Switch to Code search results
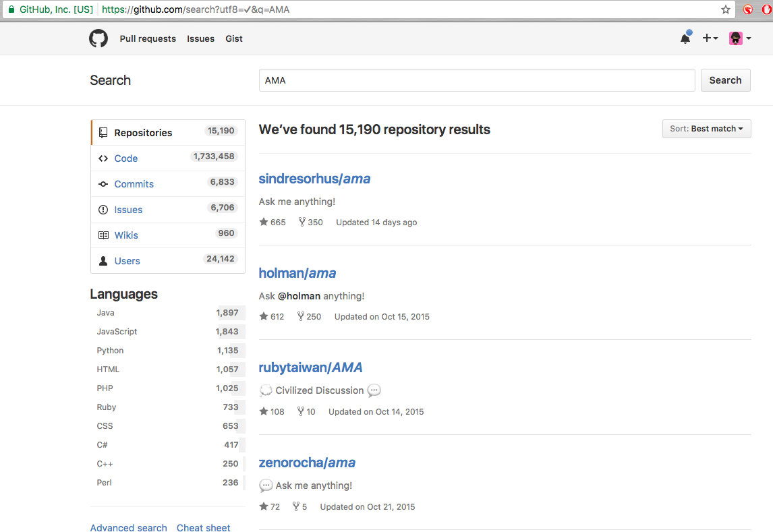 coord(168,158)
